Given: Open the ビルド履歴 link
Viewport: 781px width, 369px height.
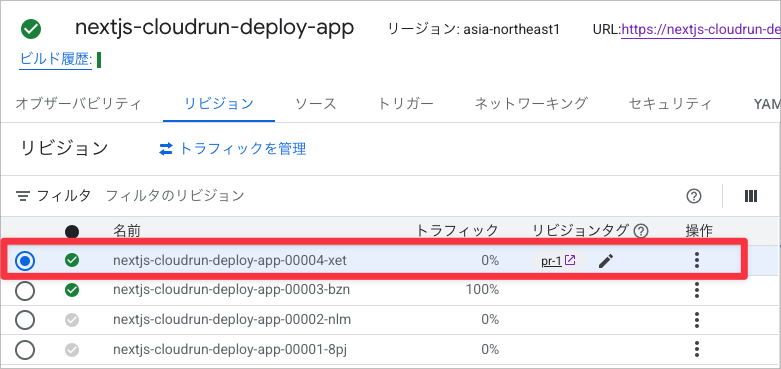Looking at the screenshot, I should pyautogui.click(x=55, y=59).
